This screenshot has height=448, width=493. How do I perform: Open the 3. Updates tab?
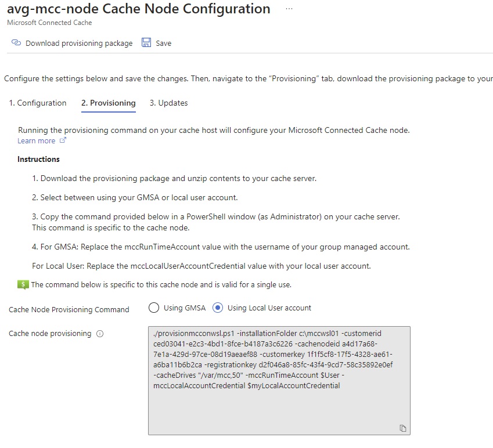point(168,103)
